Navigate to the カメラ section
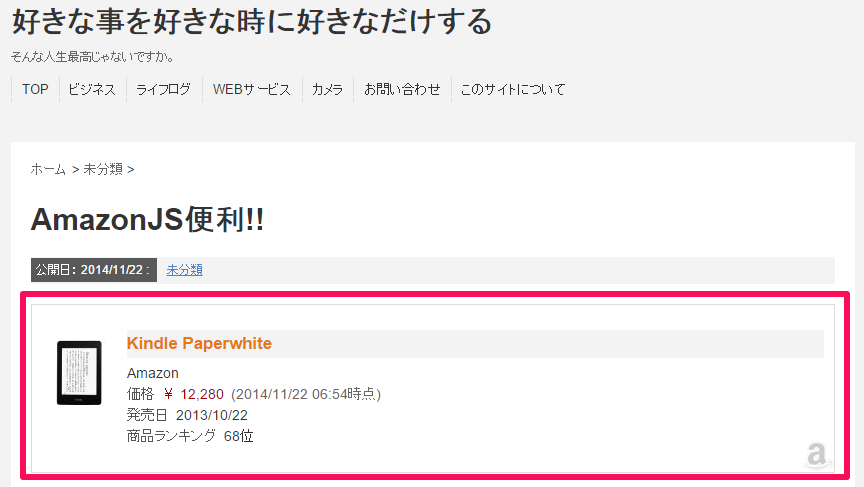Viewport: 864px width, 487px height. [327, 89]
